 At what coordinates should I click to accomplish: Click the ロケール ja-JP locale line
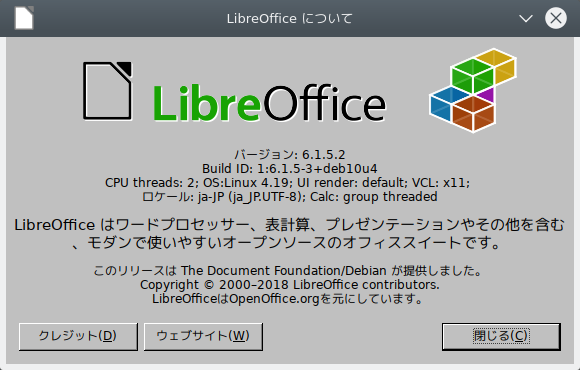[290, 197]
